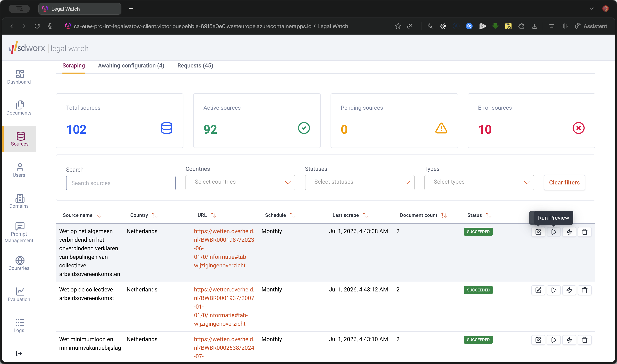Switch to Awaiting configuration tab
The width and height of the screenshot is (617, 364).
tap(131, 66)
